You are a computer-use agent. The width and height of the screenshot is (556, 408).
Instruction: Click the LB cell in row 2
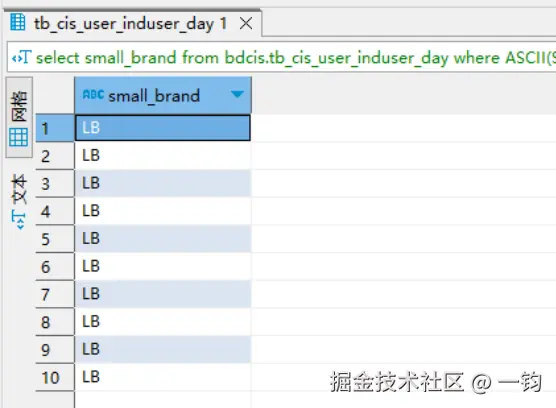163,156
